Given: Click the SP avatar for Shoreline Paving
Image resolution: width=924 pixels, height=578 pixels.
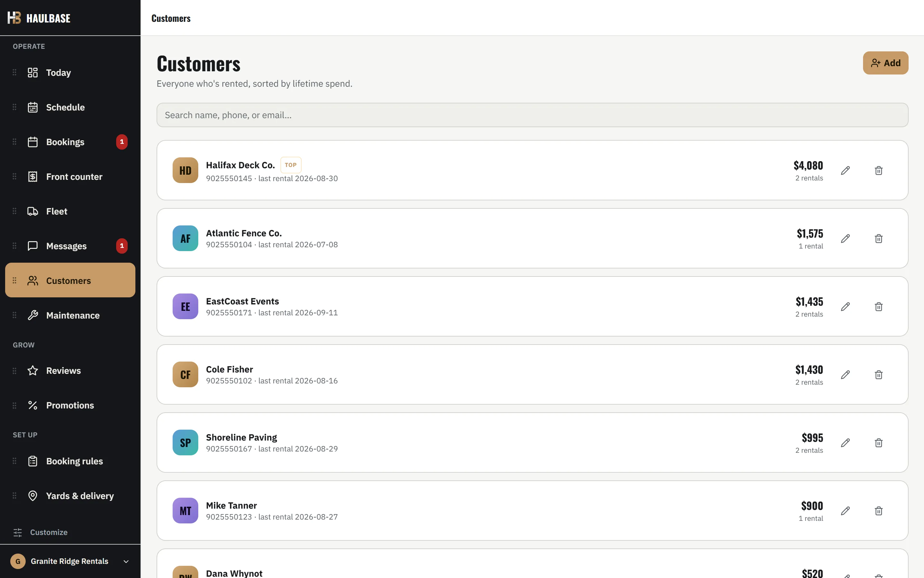Looking at the screenshot, I should (x=185, y=443).
